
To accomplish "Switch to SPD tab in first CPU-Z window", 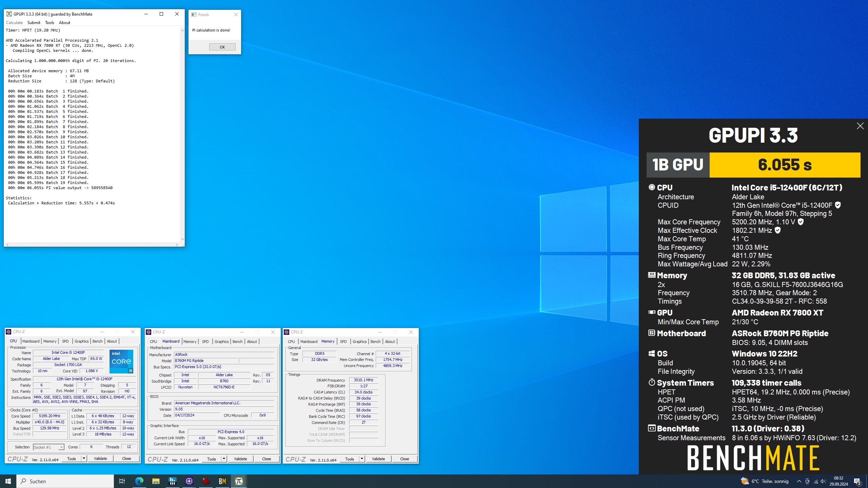I will 65,341.
